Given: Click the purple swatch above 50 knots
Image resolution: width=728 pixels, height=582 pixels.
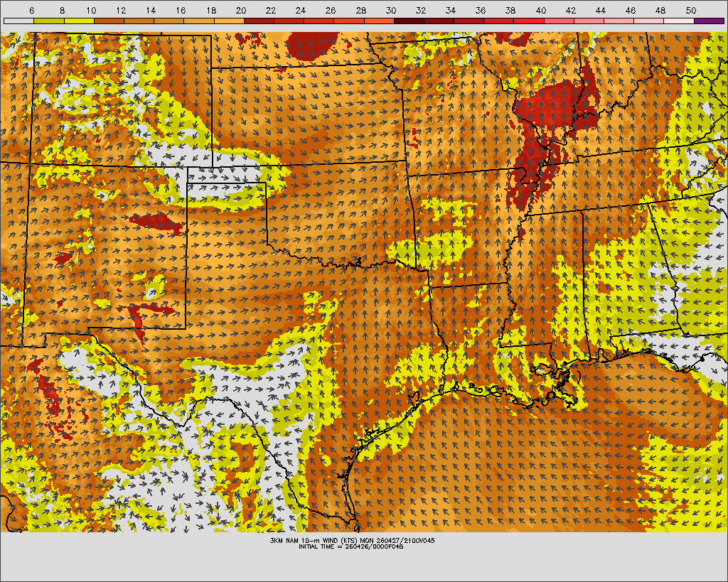Looking at the screenshot, I should coord(709,21).
